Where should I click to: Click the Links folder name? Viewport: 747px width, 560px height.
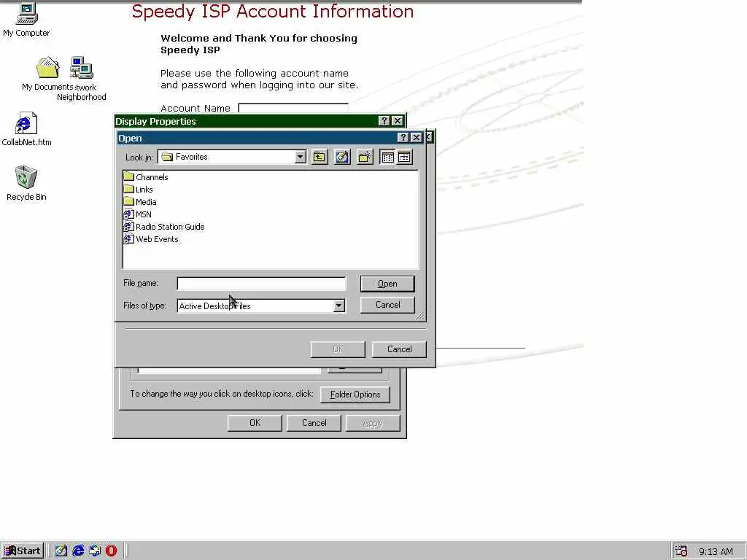click(x=144, y=190)
